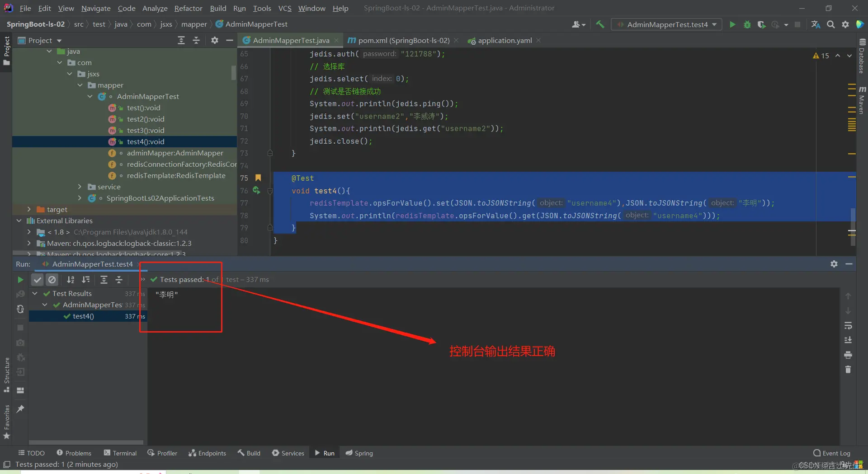Open the Navigate menu

[96, 8]
